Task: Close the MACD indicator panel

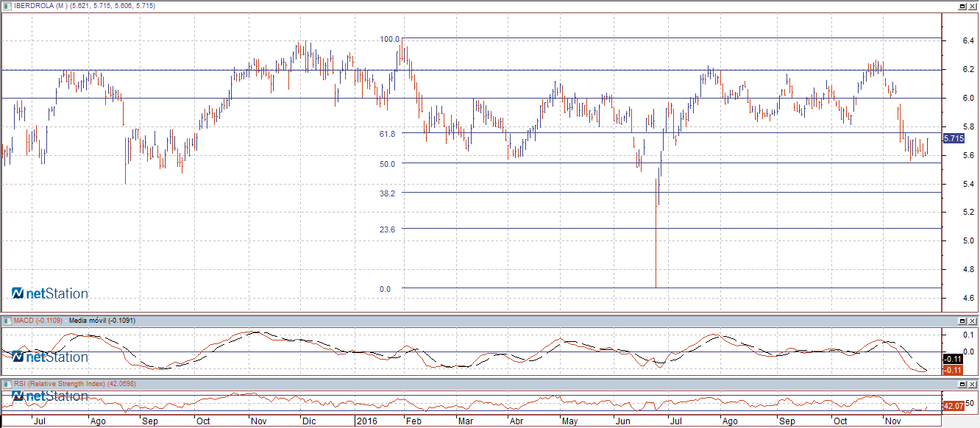Action: point(973,321)
